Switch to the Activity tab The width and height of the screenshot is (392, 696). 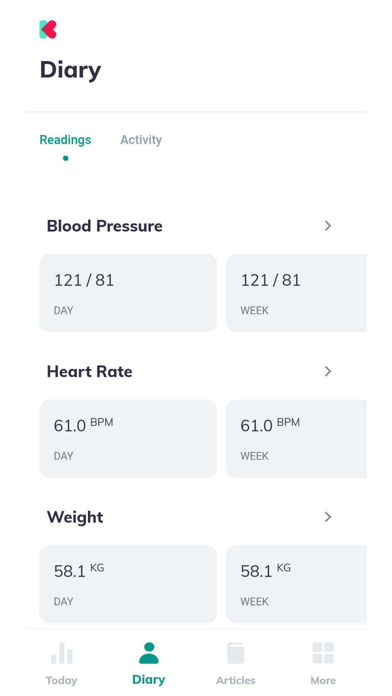pyautogui.click(x=141, y=140)
